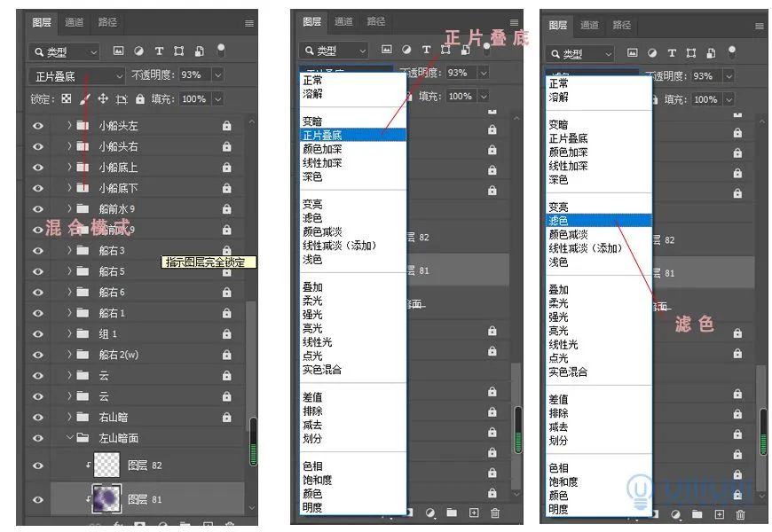The image size is (772, 532).
Task: Click create new layer icon at middle panel bottom
Action: pyautogui.click(x=474, y=512)
